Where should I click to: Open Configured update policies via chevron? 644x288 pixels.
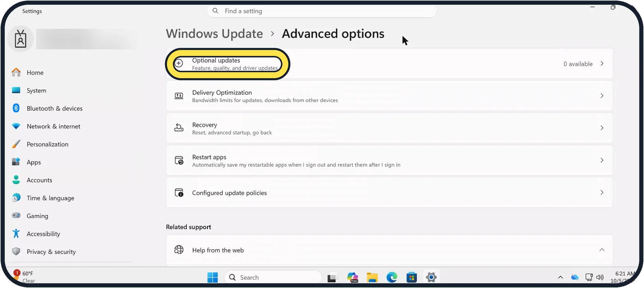coord(602,193)
